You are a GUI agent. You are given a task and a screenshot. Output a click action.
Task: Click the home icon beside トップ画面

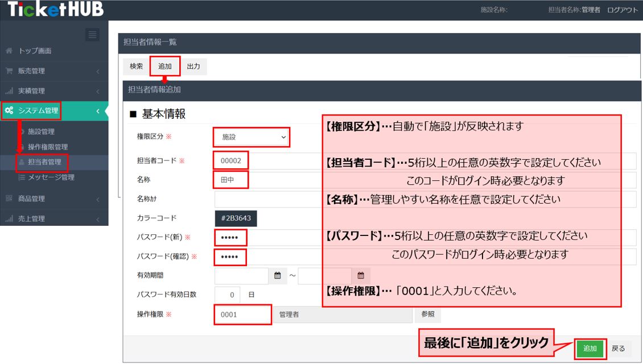point(9,51)
